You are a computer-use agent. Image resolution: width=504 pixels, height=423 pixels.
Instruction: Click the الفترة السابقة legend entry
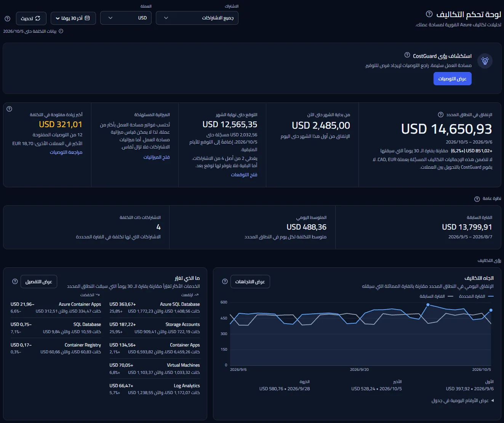pyautogui.click(x=436, y=296)
